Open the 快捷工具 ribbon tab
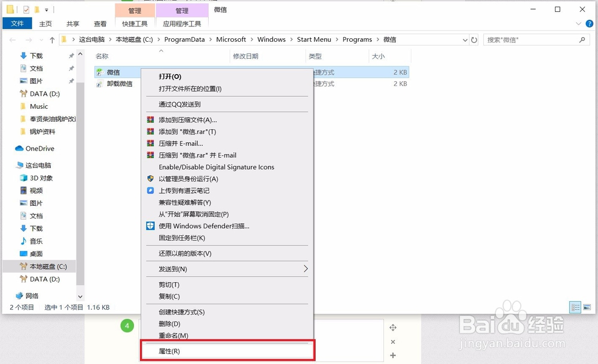Viewport: 598px width, 364px height. pos(135,24)
